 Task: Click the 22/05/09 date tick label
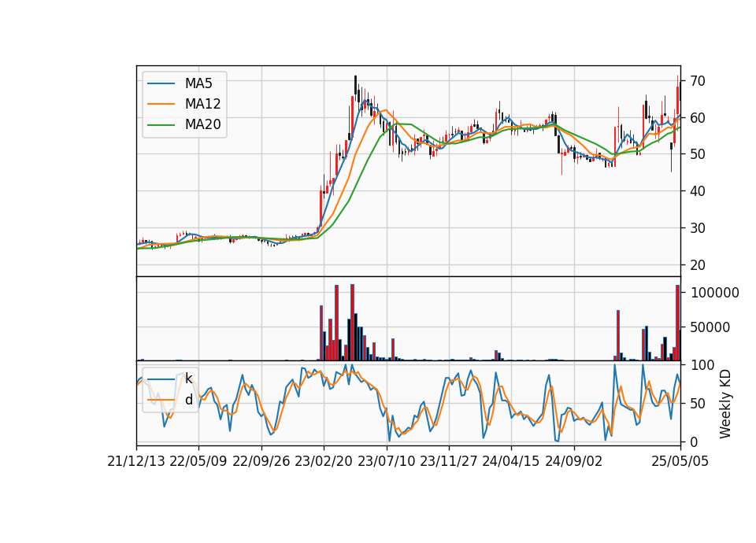198,462
